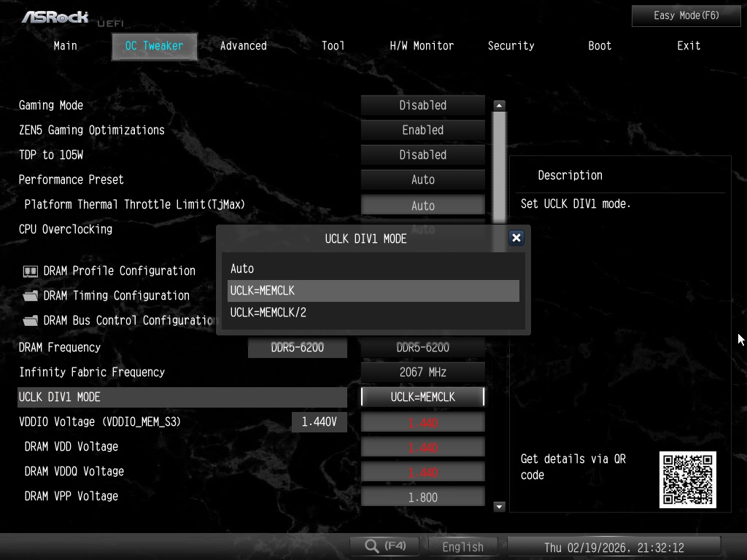Click the DRAM VPP Voltage 1.800 field
Image resolution: width=747 pixels, height=560 pixels.
[422, 497]
